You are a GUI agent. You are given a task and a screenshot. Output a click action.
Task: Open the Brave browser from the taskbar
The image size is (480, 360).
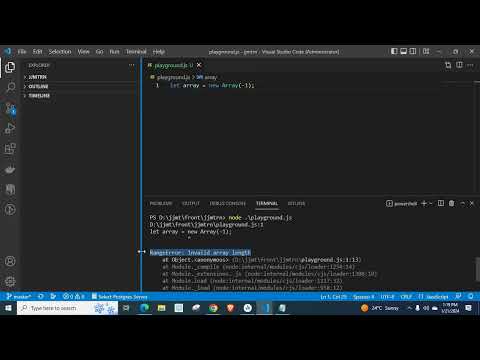[x=230, y=308]
